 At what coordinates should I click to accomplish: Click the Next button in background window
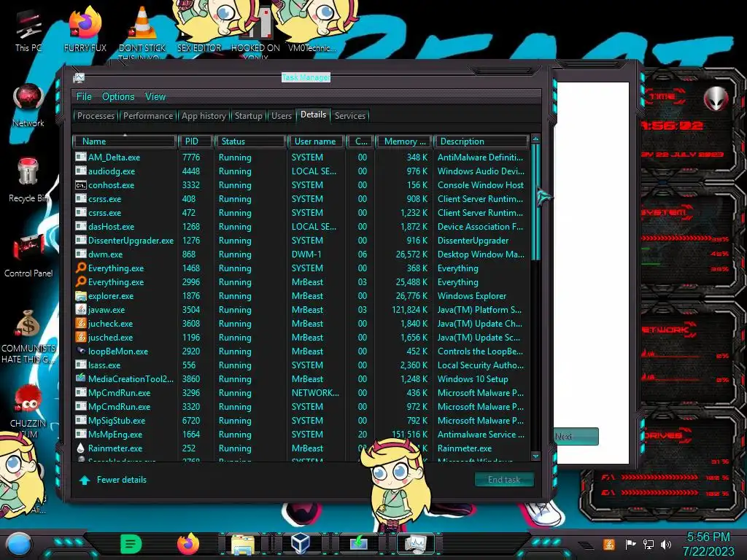coord(576,436)
